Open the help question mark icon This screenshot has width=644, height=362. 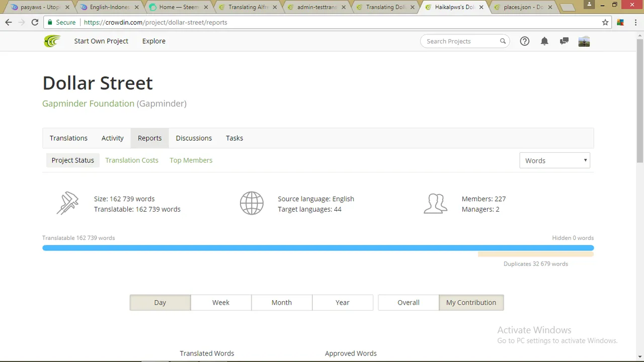pos(525,41)
